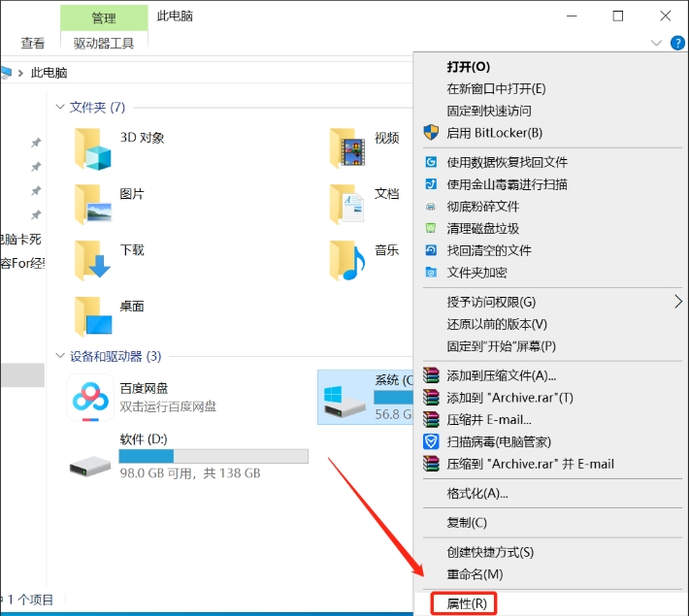Expand the ribbon with the chevron
Screen dimensions: 689x616
pos(656,43)
